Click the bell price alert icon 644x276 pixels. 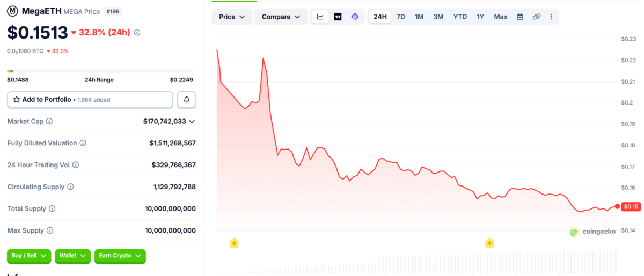[x=187, y=100]
